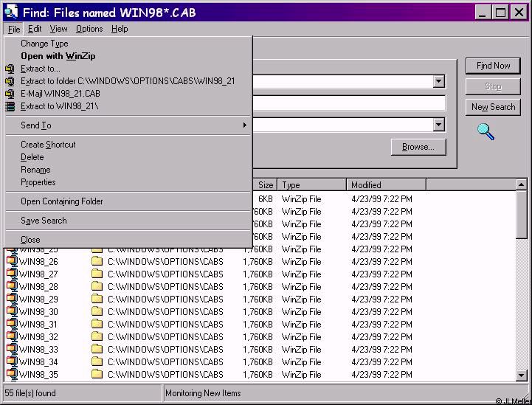Choose Open Containing Folder
The image size is (532, 405).
128,201
